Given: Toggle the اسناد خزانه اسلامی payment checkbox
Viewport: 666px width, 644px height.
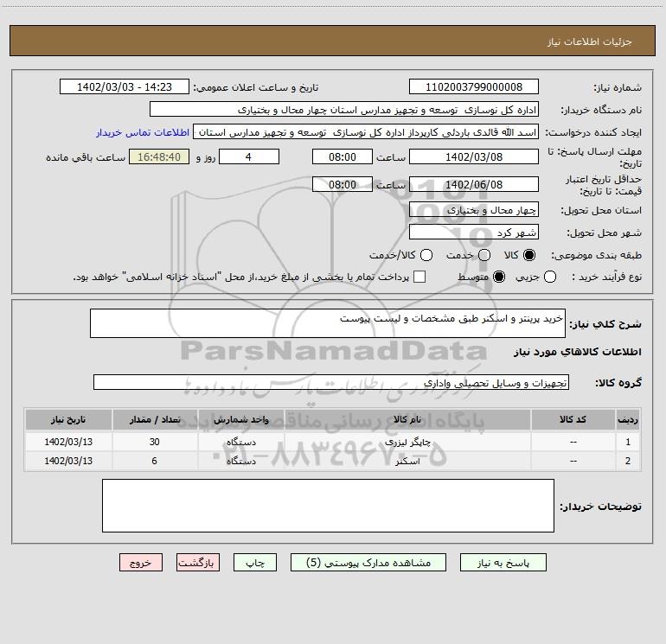Looking at the screenshot, I should click(x=419, y=277).
